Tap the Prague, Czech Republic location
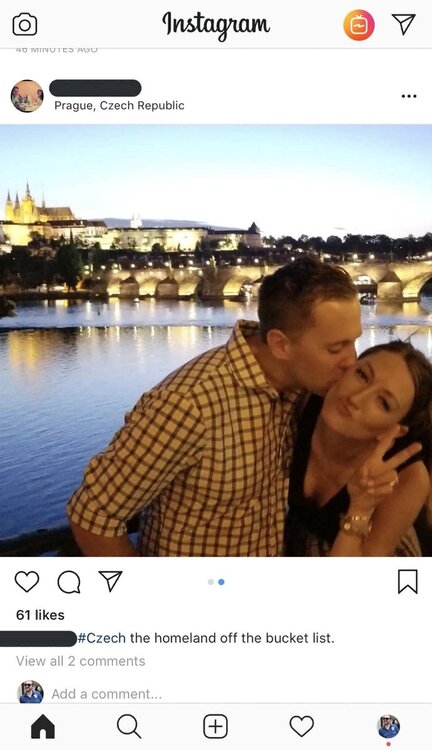432x750 pixels. [x=119, y=105]
